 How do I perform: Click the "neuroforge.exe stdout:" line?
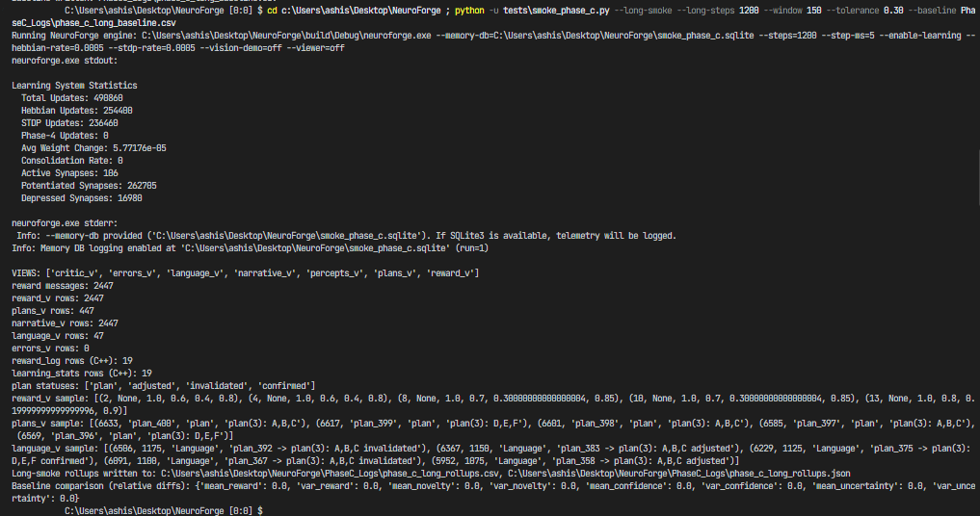(65, 61)
